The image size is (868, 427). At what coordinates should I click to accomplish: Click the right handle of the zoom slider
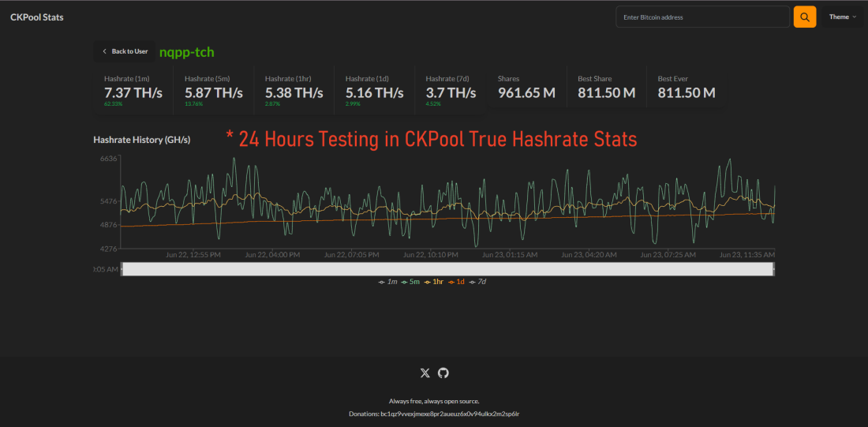[x=774, y=269]
